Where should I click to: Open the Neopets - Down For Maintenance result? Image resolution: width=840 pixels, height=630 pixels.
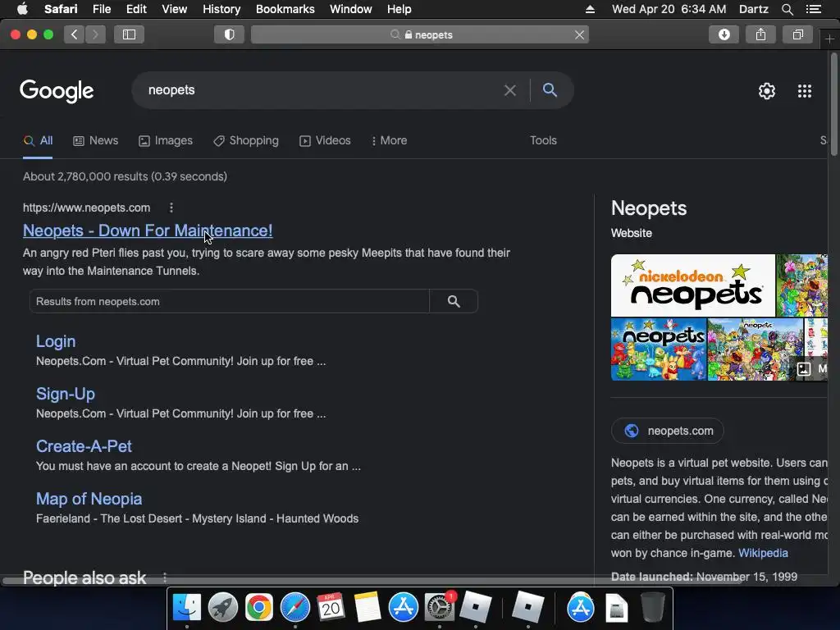click(148, 231)
